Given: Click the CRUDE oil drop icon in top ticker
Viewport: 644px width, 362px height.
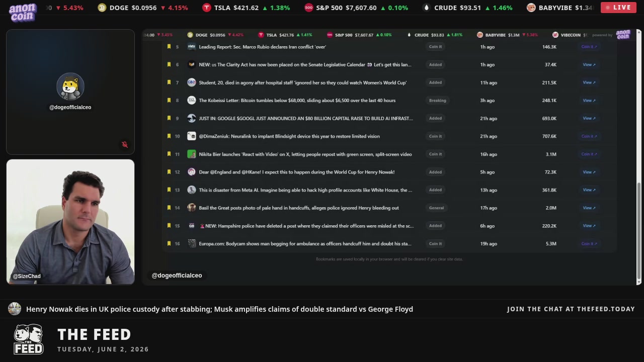Looking at the screenshot, I should (x=427, y=8).
